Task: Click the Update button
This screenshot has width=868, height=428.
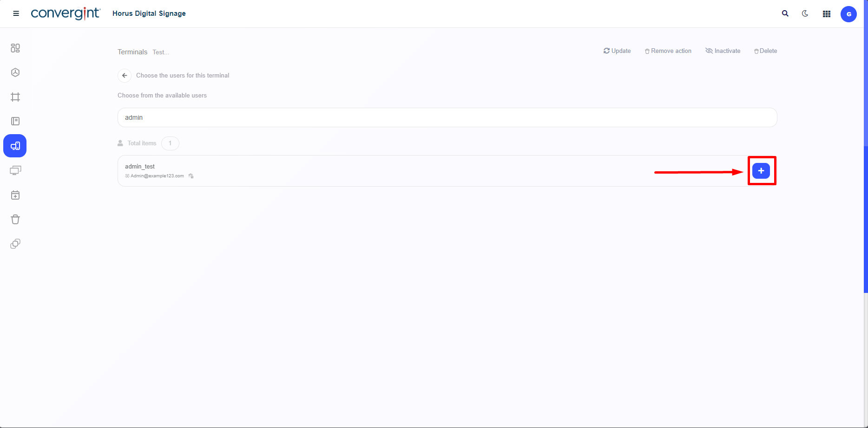Action: [x=617, y=51]
